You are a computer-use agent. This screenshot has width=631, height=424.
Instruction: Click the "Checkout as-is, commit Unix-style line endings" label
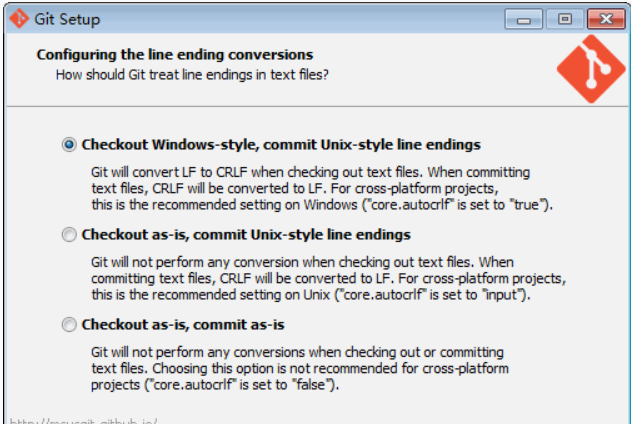(246, 235)
